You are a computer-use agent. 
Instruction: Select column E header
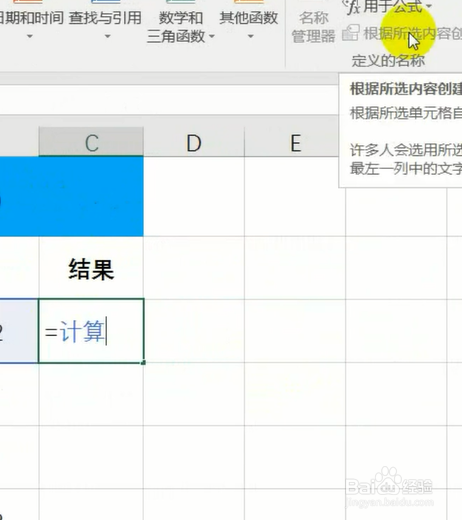click(295, 142)
